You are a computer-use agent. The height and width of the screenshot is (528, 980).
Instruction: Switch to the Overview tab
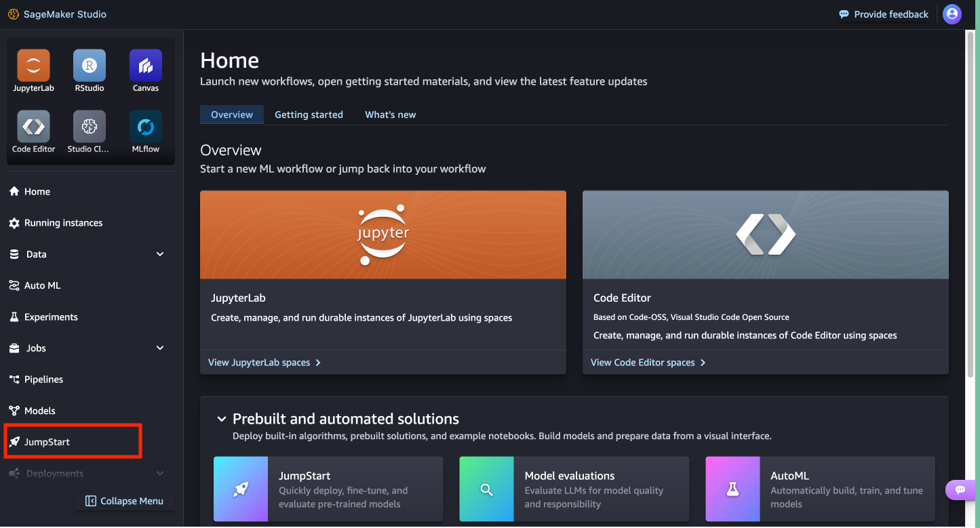[x=232, y=115]
